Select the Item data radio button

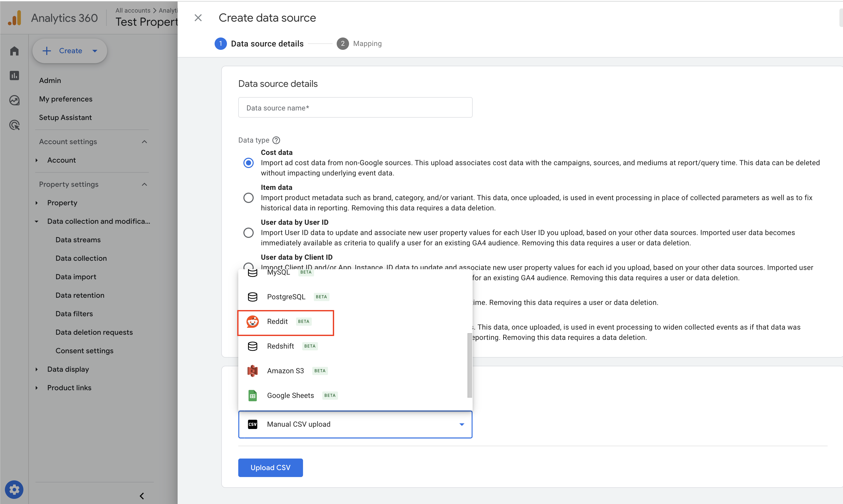click(248, 198)
